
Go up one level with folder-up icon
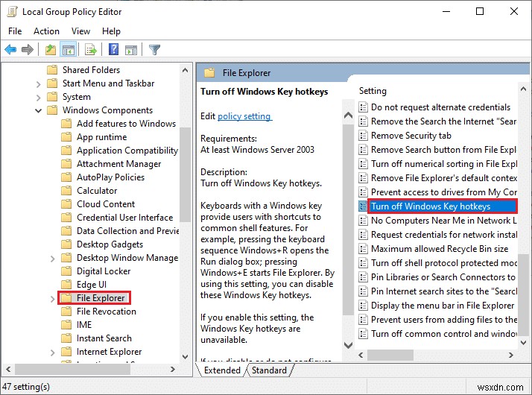tap(51, 50)
